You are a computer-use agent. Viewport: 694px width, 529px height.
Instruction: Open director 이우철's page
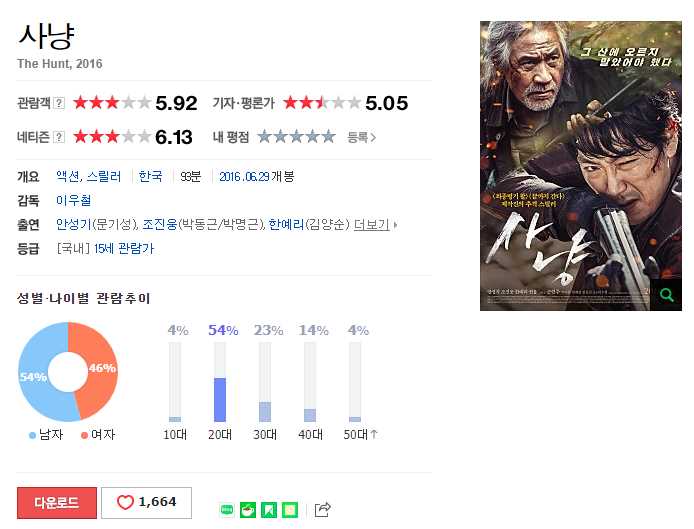click(x=73, y=201)
